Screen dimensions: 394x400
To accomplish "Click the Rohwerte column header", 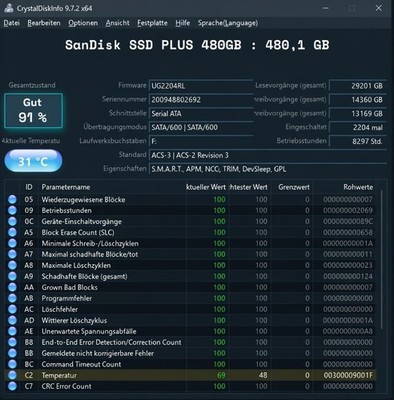I will (x=344, y=187).
